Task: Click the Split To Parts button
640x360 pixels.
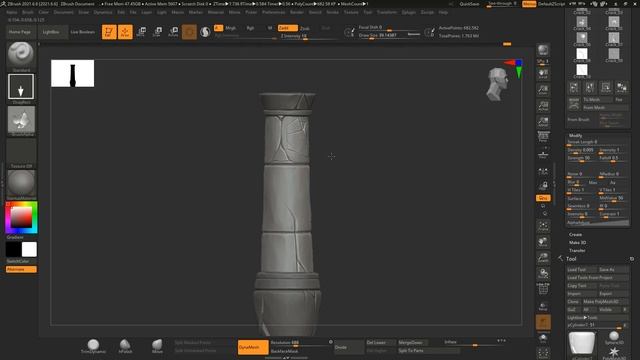Action: 429,351
